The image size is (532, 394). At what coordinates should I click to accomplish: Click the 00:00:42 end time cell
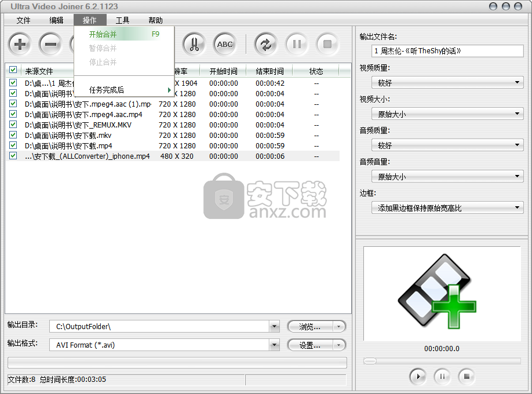[270, 83]
